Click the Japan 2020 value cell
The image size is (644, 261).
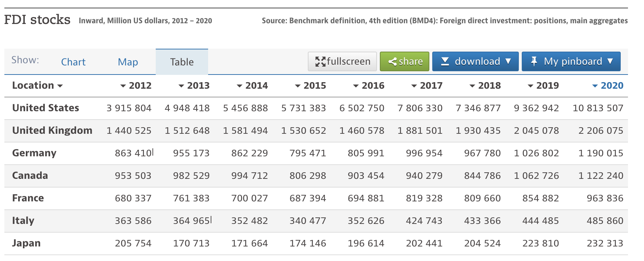(x=605, y=243)
